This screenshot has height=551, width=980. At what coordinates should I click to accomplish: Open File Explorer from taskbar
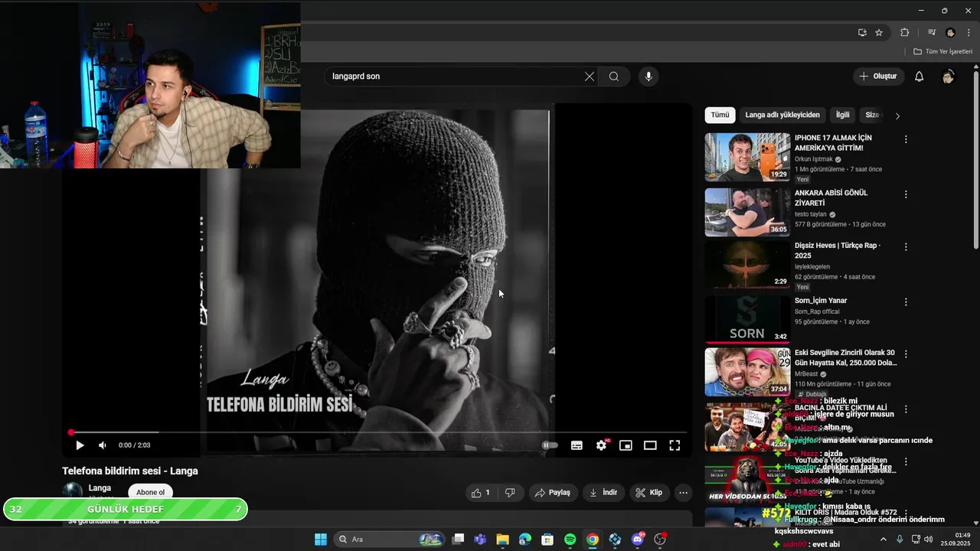coord(502,540)
